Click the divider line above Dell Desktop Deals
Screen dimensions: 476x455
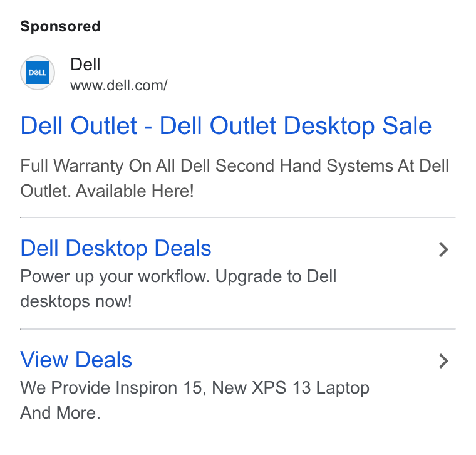coord(238,217)
